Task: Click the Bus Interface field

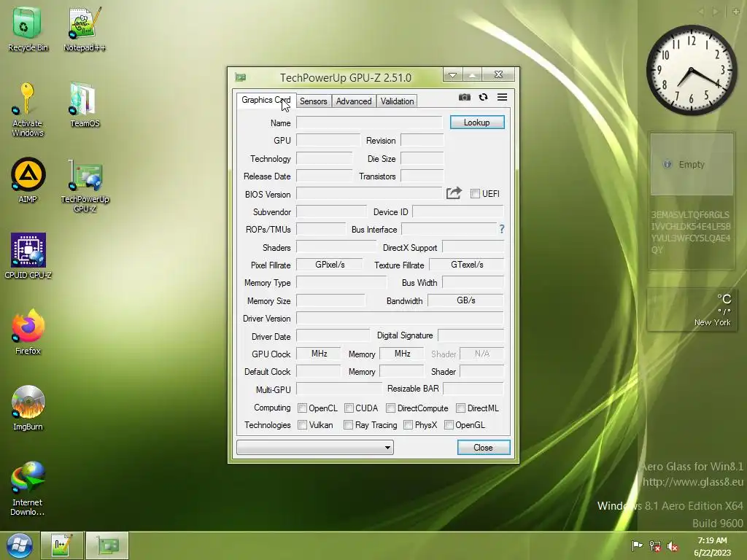Action: pos(449,229)
